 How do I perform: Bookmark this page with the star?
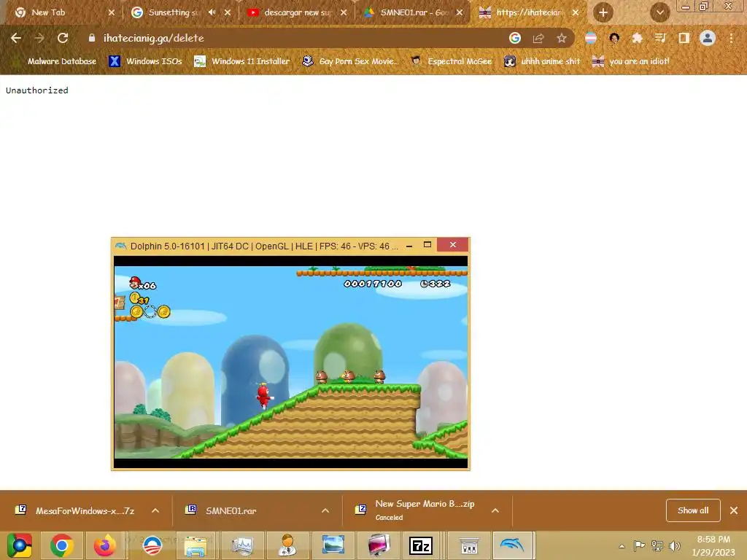pyautogui.click(x=562, y=38)
